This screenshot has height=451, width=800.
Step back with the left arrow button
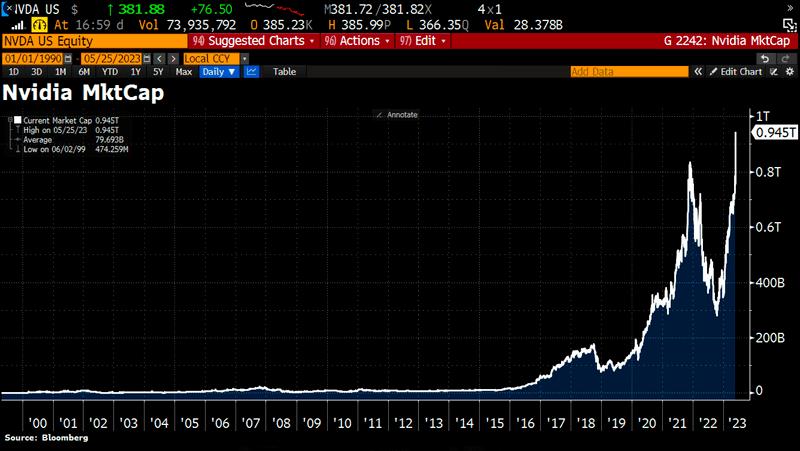[159, 59]
